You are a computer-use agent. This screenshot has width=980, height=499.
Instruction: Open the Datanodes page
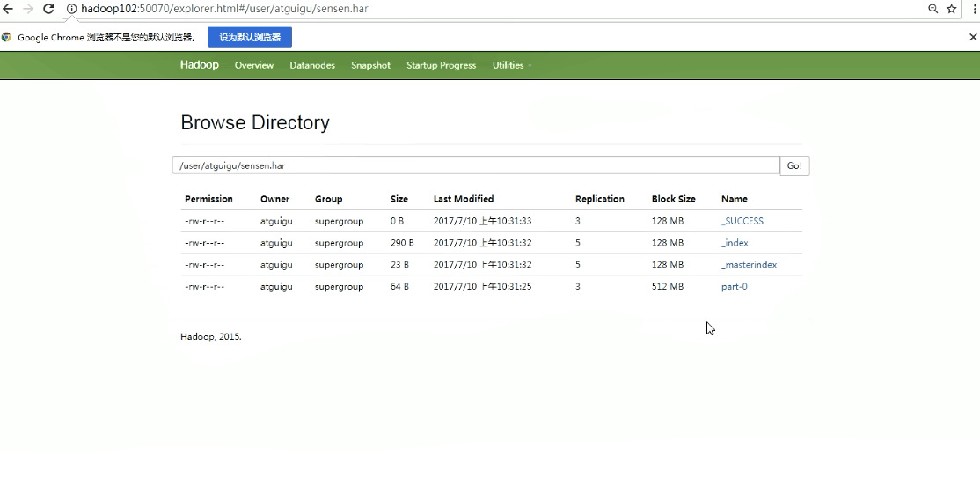point(312,65)
